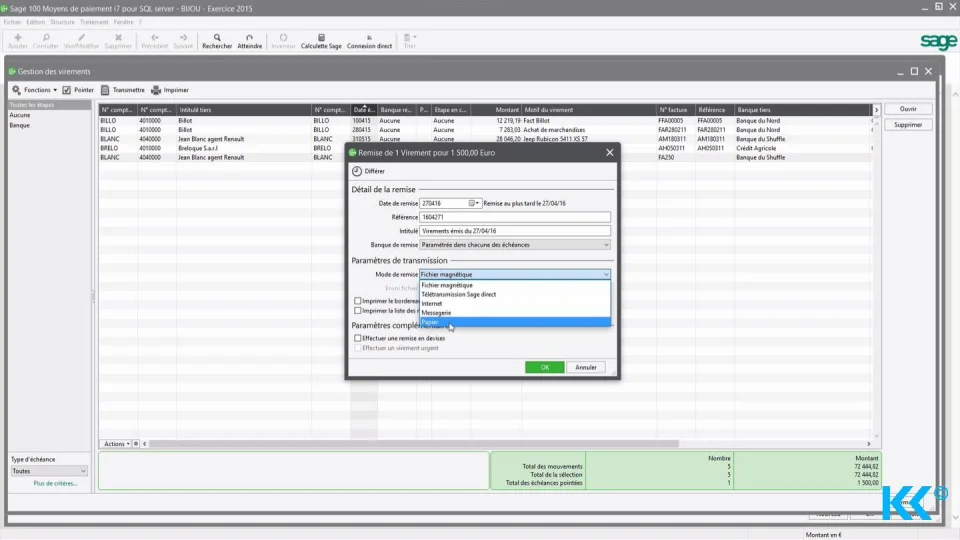Screen dimensions: 960x540
Task: Select Toutes les étapes entry
Action: pyautogui.click(x=49, y=105)
